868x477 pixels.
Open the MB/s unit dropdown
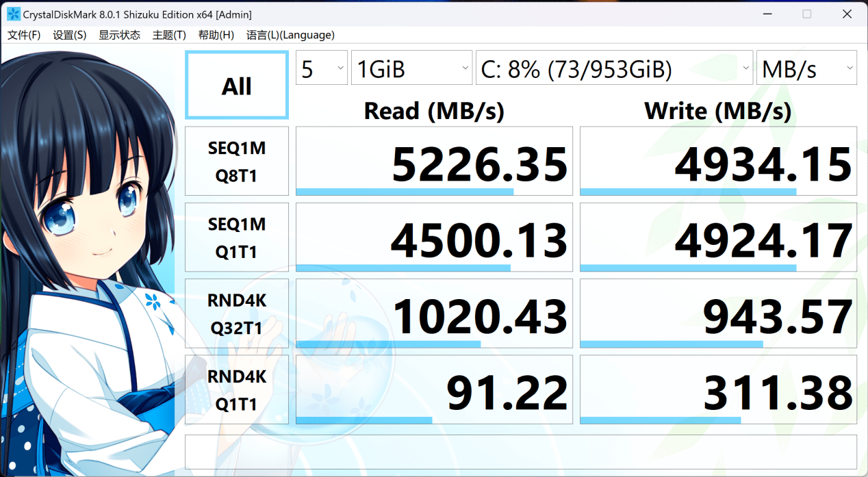(x=806, y=68)
